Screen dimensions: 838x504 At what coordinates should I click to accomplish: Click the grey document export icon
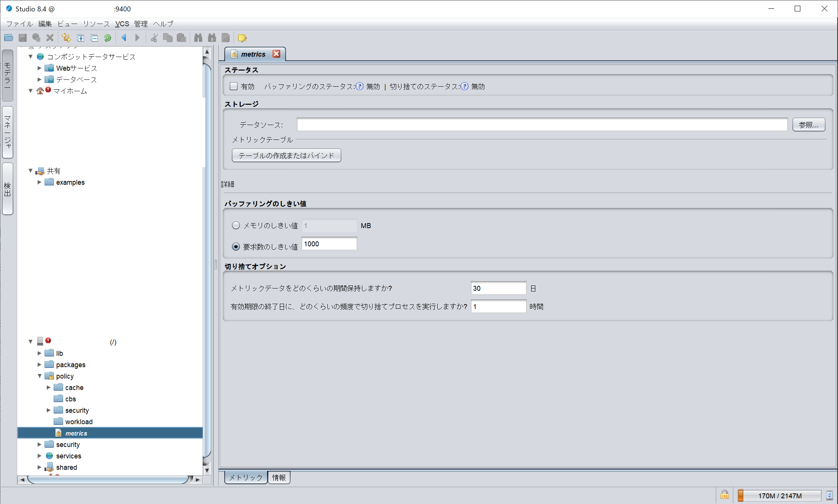click(x=226, y=38)
